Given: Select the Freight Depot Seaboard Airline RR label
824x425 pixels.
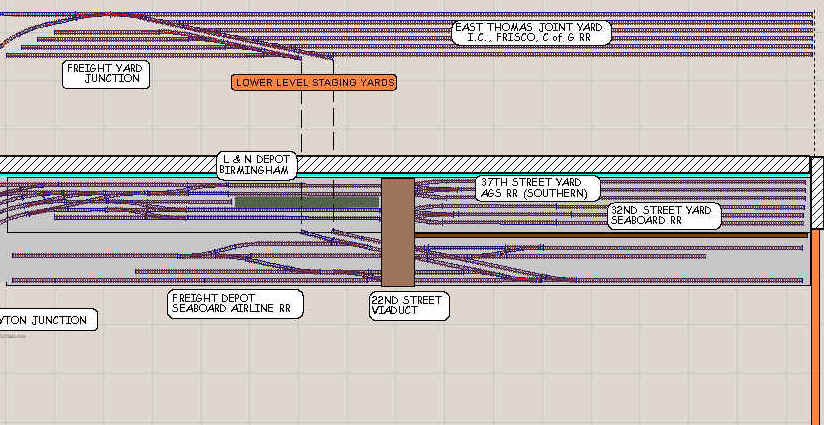Looking at the screenshot, I should pyautogui.click(x=235, y=304).
